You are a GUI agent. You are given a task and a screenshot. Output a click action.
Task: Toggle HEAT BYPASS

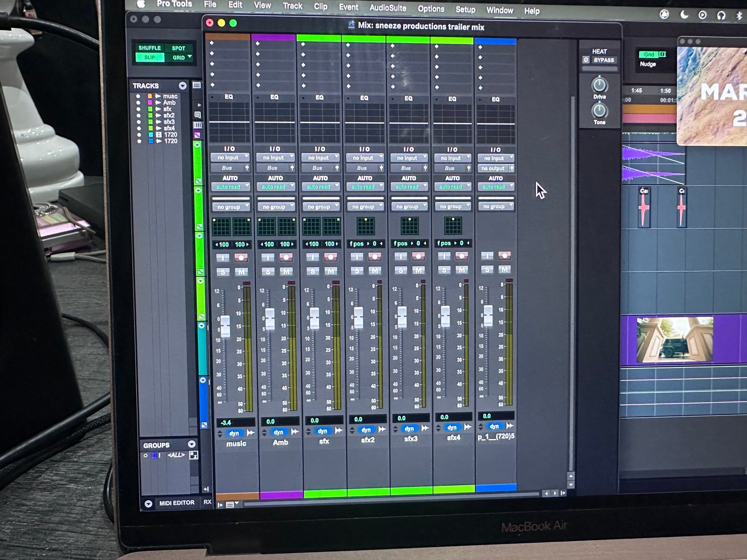[604, 60]
